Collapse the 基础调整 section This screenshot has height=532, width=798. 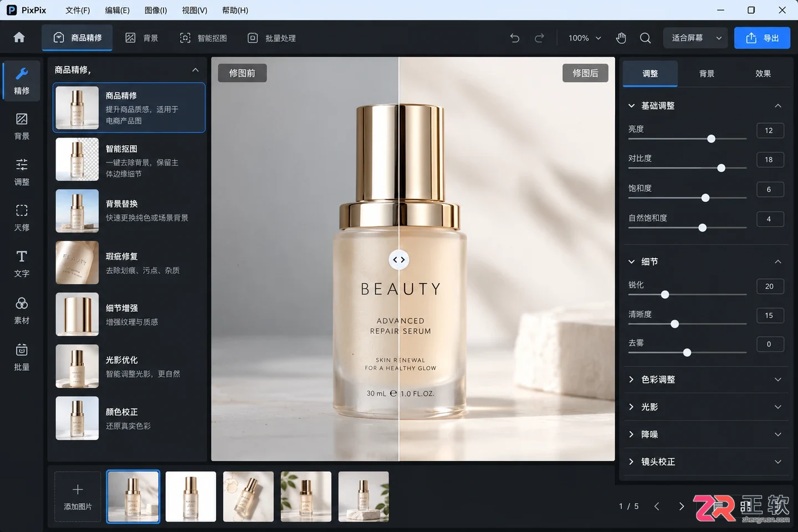778,106
